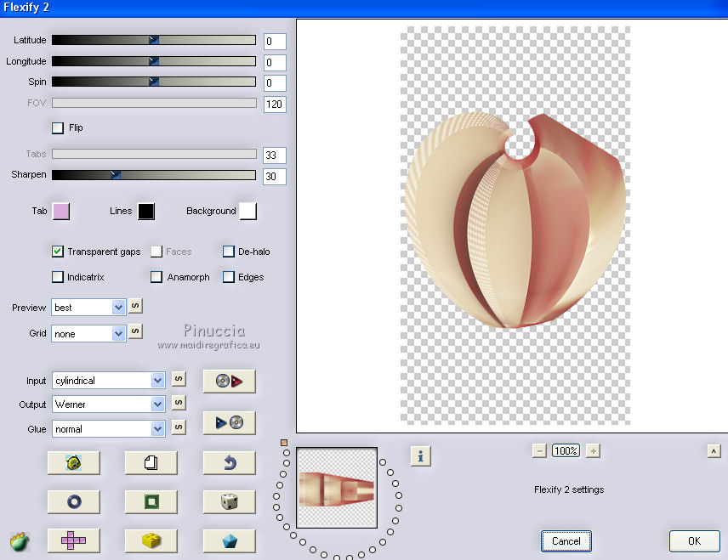
Task: Click the save settings play-disc button
Action: [x=230, y=422]
